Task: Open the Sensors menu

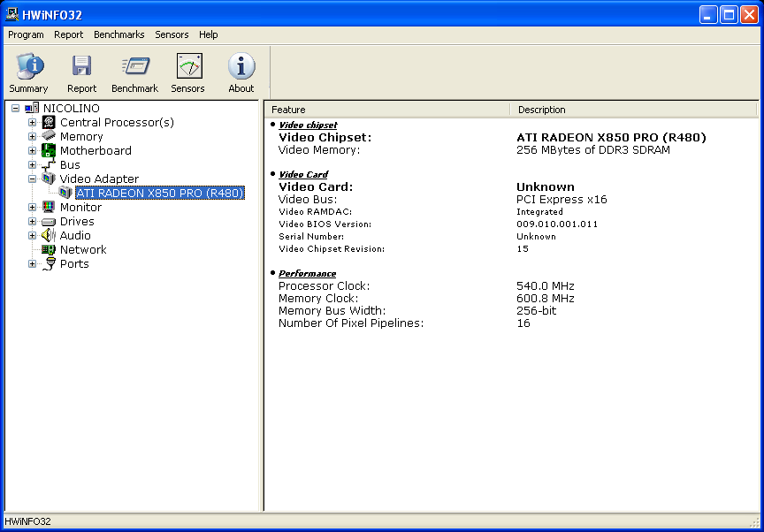Action: point(172,34)
